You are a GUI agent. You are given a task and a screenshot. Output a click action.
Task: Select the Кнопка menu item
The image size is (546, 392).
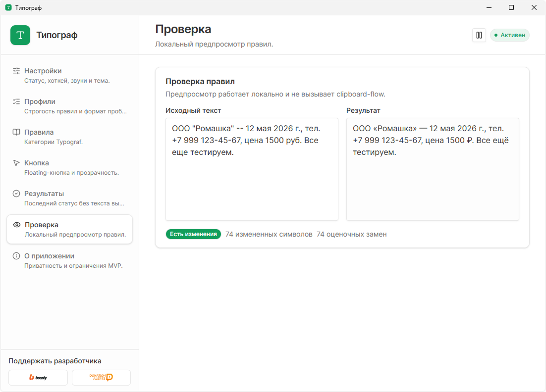click(70, 167)
